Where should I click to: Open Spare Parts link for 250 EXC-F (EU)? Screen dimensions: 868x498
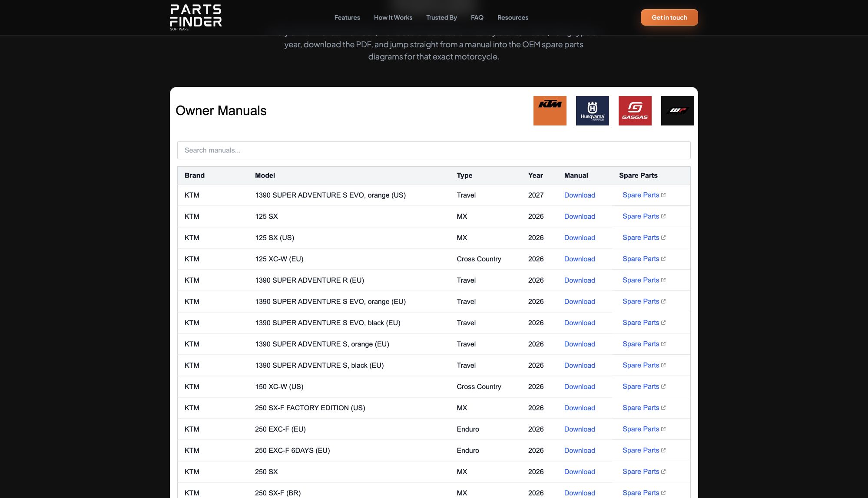[x=644, y=429]
